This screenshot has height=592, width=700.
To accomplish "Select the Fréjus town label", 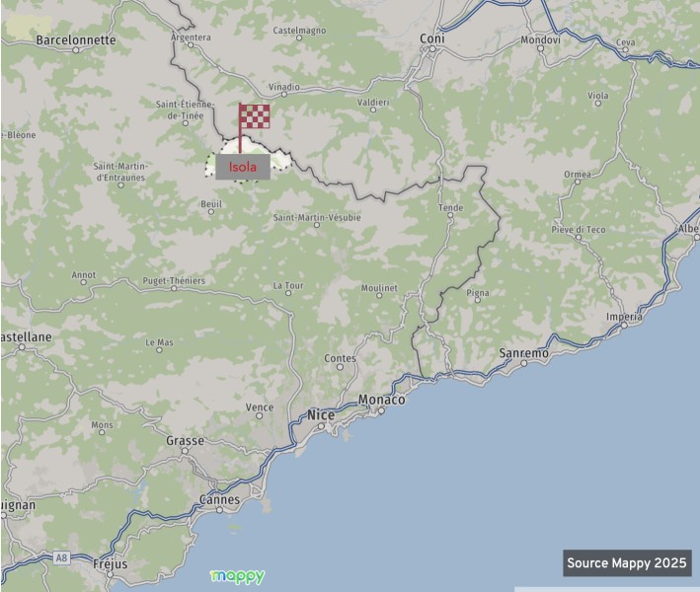I will tap(111, 564).
